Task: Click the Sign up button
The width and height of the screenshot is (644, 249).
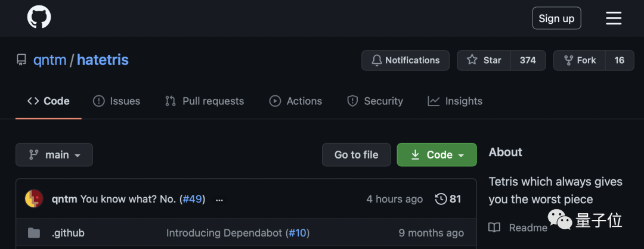Action: pos(556,18)
